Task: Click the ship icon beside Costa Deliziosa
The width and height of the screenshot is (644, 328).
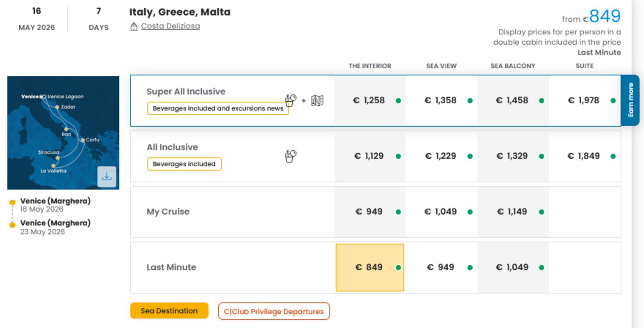Action: [134, 26]
